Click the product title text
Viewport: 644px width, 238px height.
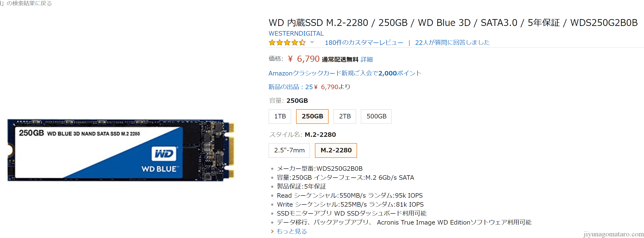pos(453,23)
